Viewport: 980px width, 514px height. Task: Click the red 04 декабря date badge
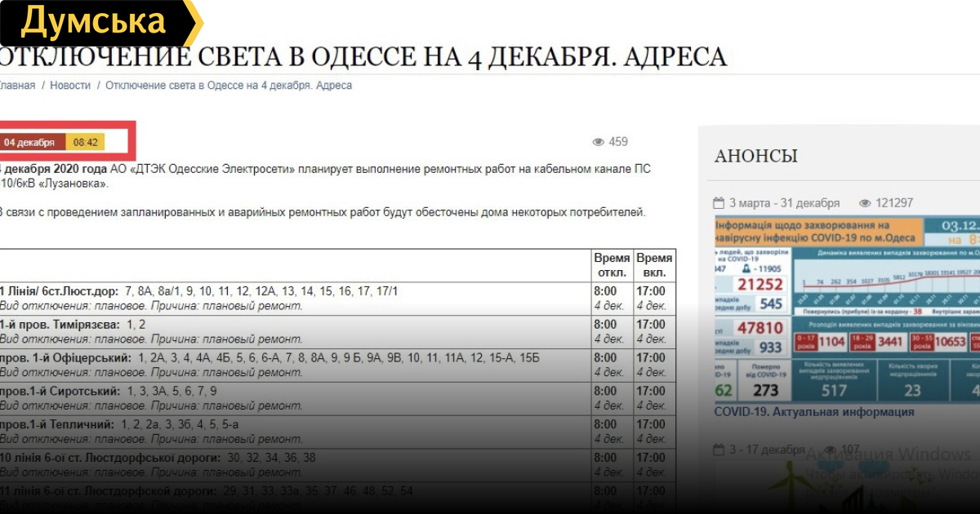(x=30, y=143)
